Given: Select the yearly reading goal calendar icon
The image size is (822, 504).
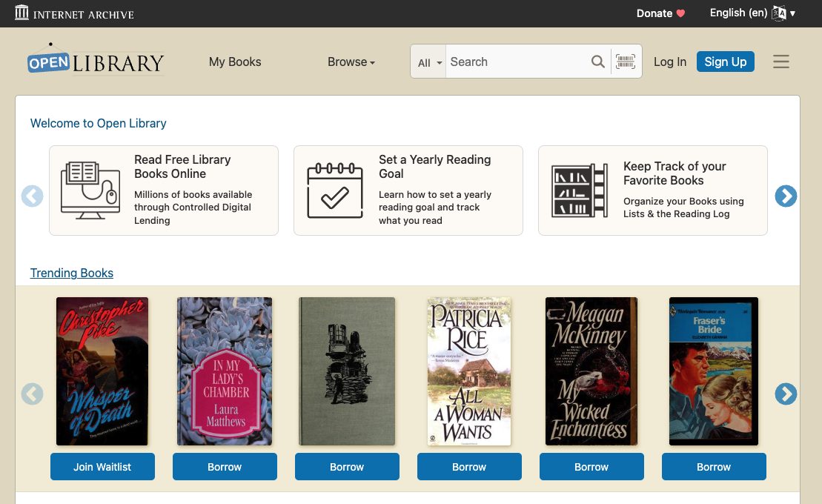Looking at the screenshot, I should coord(334,190).
